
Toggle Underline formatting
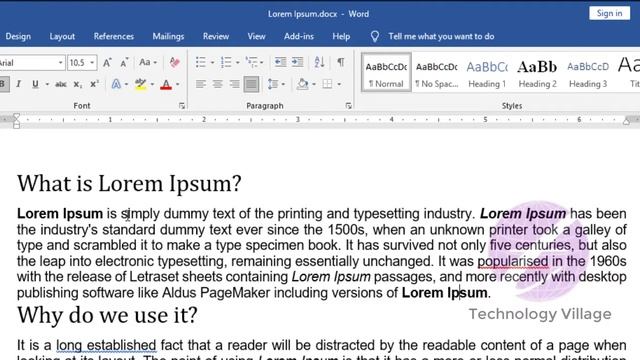[36, 84]
